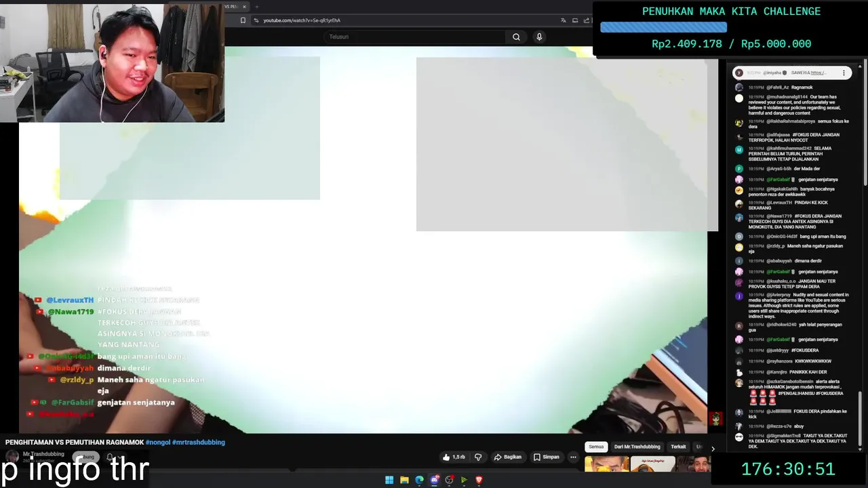Bookmark the page using the bookmark icon
This screenshot has height=488, width=868.
click(x=243, y=20)
